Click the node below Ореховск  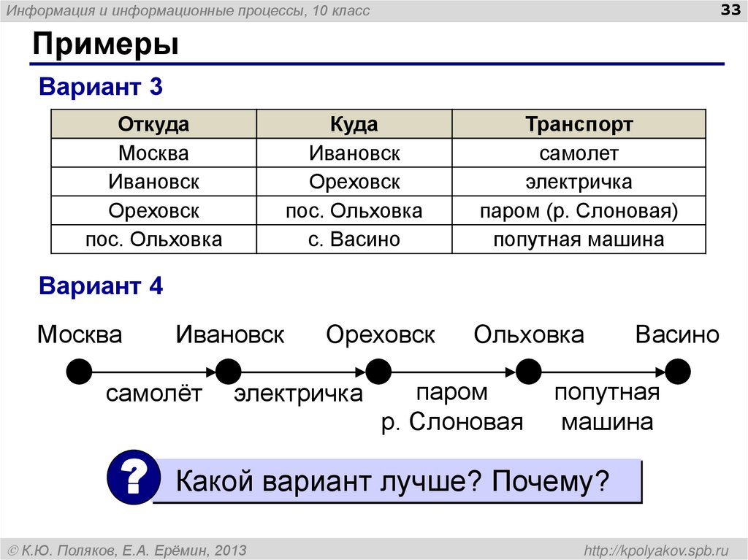378,370
